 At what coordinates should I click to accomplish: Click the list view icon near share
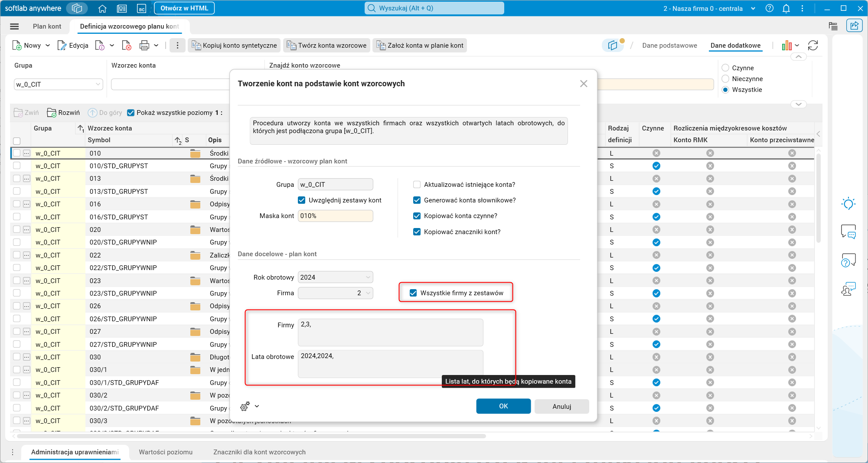(x=833, y=26)
